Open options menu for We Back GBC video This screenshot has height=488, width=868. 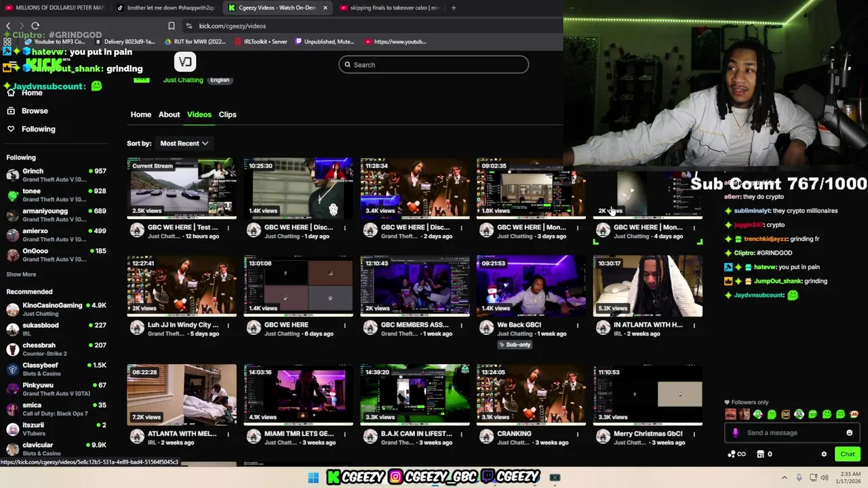click(578, 325)
